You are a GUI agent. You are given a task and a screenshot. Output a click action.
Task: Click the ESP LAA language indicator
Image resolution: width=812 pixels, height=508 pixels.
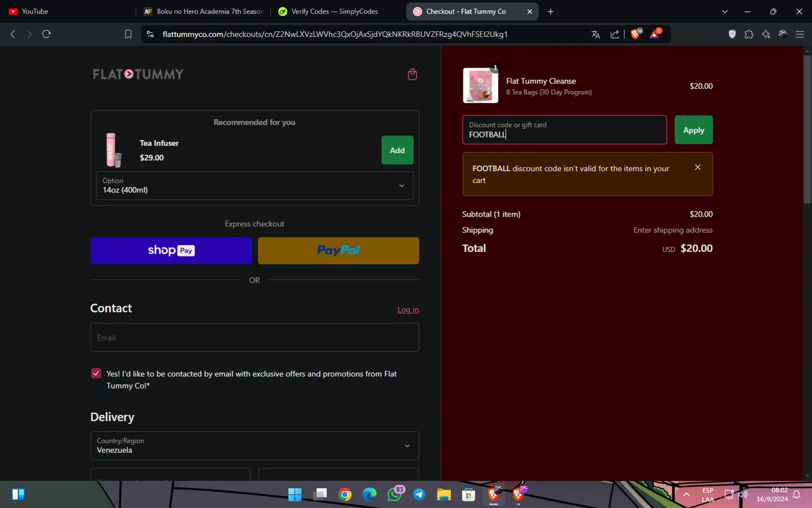pos(708,495)
